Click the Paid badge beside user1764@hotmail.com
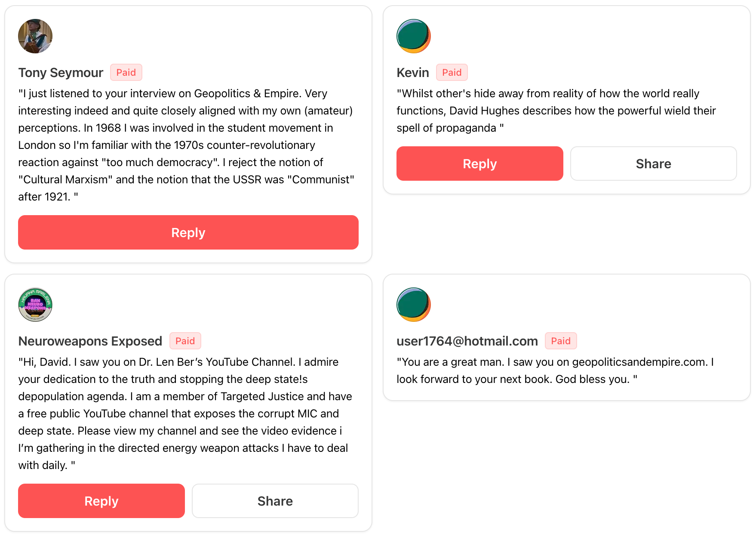This screenshot has width=756, height=537. (x=560, y=341)
